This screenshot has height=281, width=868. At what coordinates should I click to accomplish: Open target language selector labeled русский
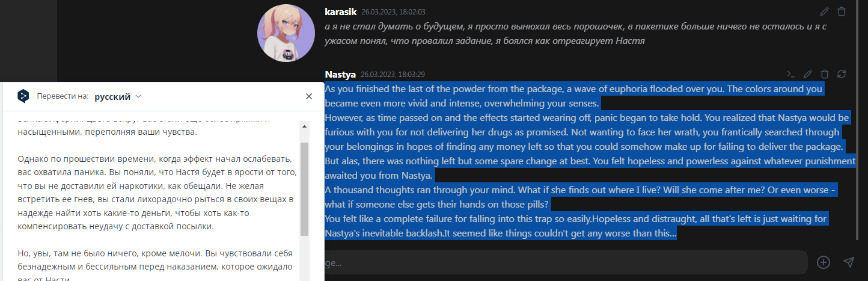pos(113,96)
